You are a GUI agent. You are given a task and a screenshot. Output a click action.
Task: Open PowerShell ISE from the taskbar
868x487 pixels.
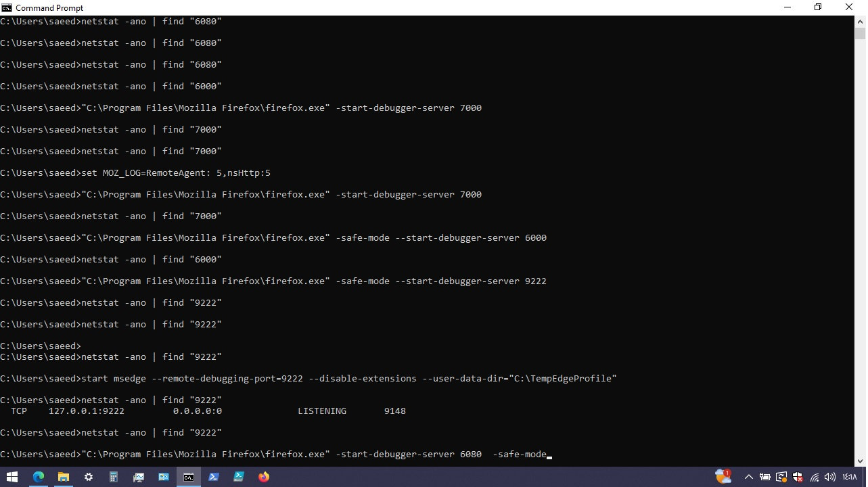(x=239, y=477)
